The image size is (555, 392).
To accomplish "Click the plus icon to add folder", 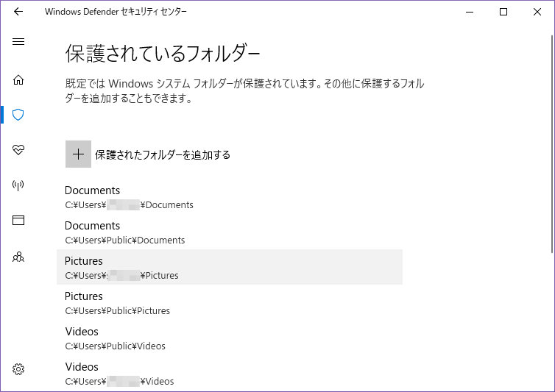I will click(x=78, y=154).
